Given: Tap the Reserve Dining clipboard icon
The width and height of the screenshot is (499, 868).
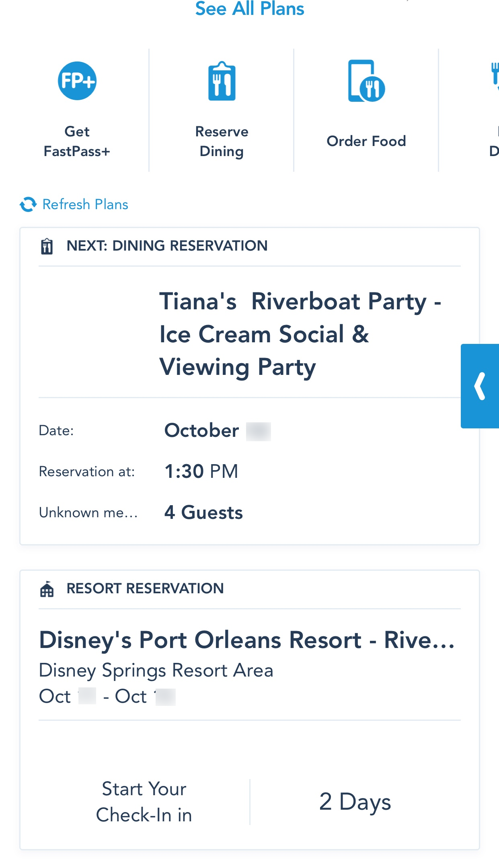Looking at the screenshot, I should (x=222, y=81).
